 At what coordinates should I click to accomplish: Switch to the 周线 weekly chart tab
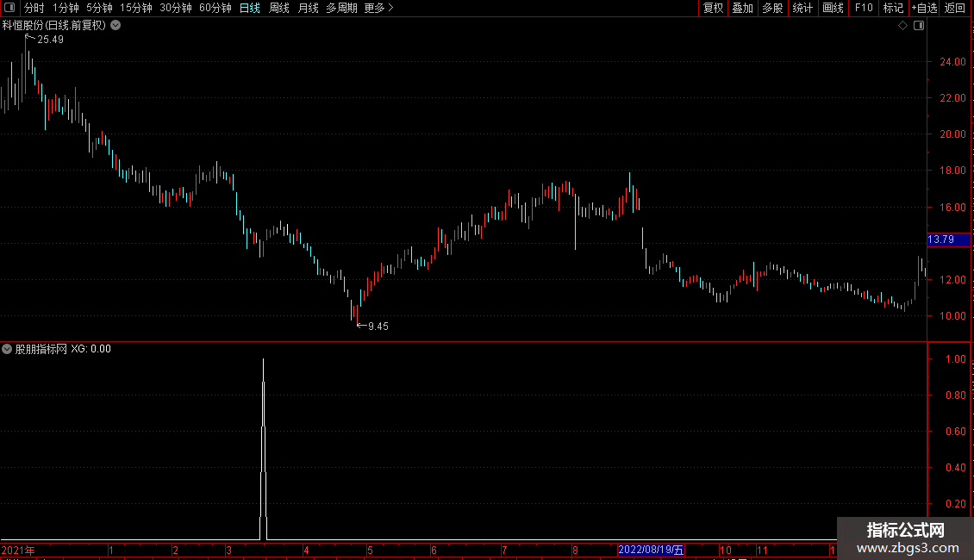(279, 8)
